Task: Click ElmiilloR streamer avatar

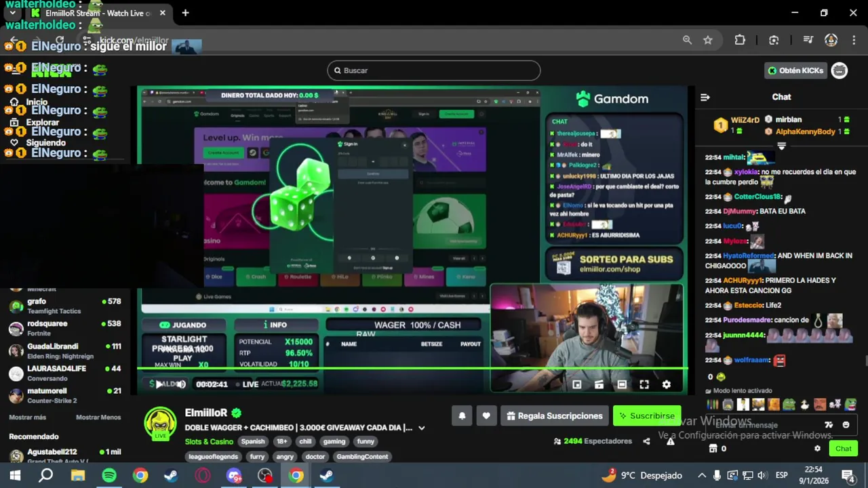Action: pos(160,424)
